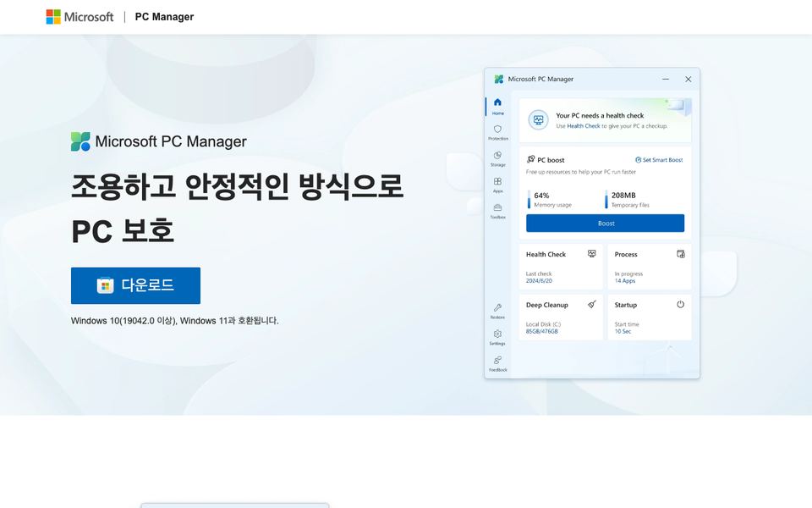
Task: Click the PC boost rocket icon
Action: point(531,159)
